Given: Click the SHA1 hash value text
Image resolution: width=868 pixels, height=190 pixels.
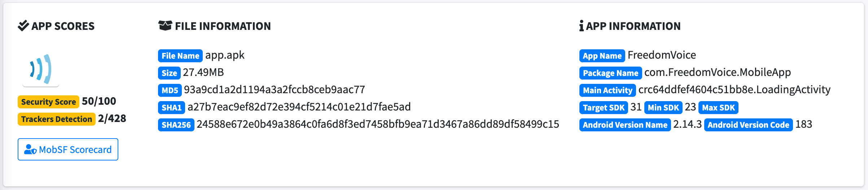Looking at the screenshot, I should 299,107.
